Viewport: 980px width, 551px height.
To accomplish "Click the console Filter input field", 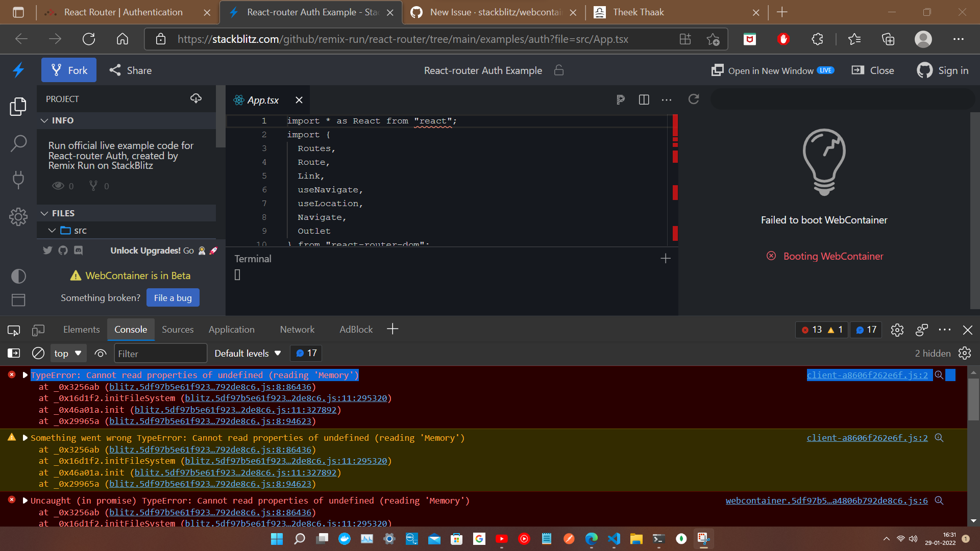I will click(160, 353).
